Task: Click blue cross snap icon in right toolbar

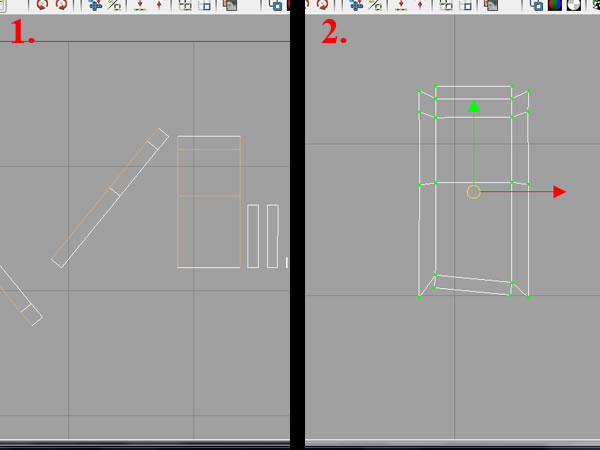Action: point(356,5)
